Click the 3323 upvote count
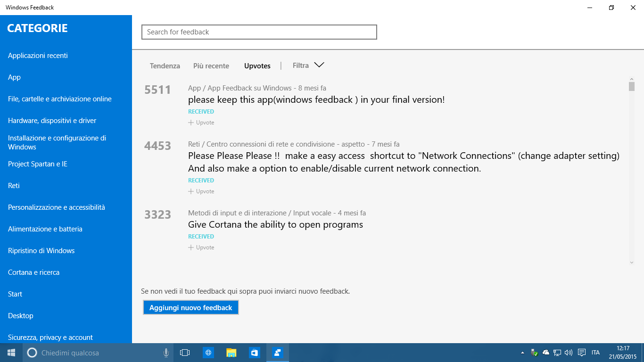This screenshot has width=644, height=362. (x=157, y=214)
